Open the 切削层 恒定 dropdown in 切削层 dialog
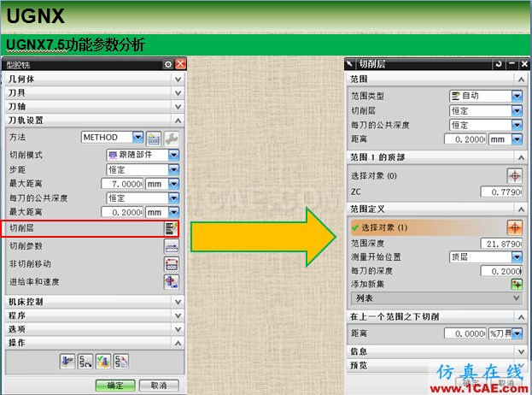 (517, 111)
